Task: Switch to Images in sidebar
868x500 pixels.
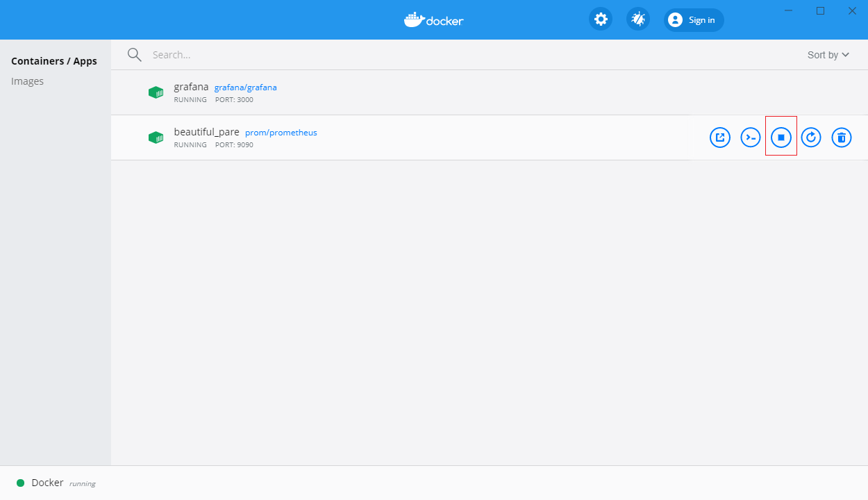Action: click(x=28, y=81)
